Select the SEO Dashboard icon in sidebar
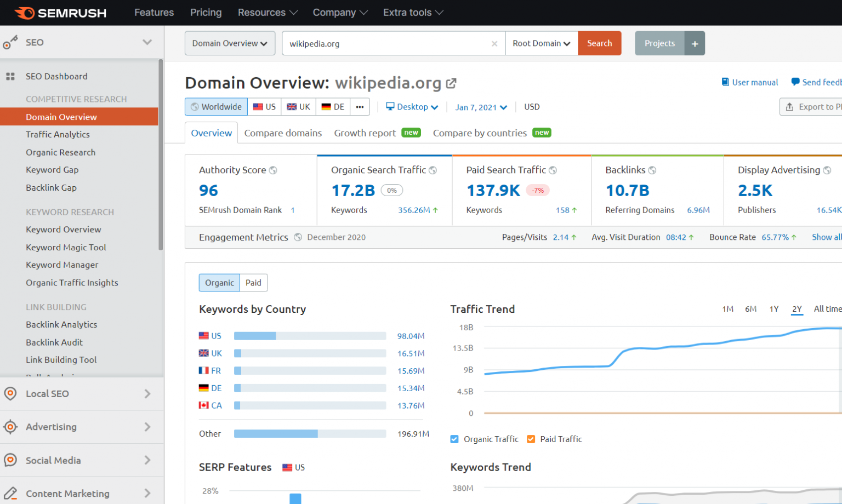The height and width of the screenshot is (504, 842). (10, 76)
